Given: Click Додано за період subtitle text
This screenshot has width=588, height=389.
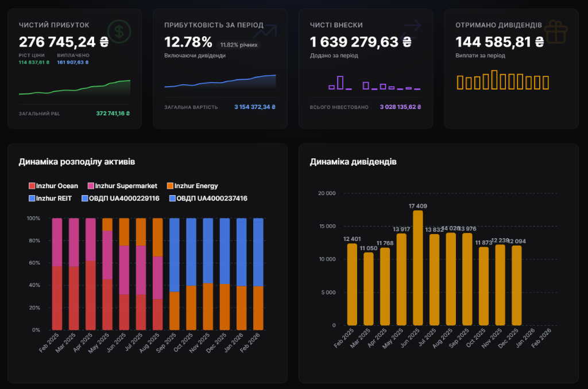Looking at the screenshot, I should click(334, 56).
